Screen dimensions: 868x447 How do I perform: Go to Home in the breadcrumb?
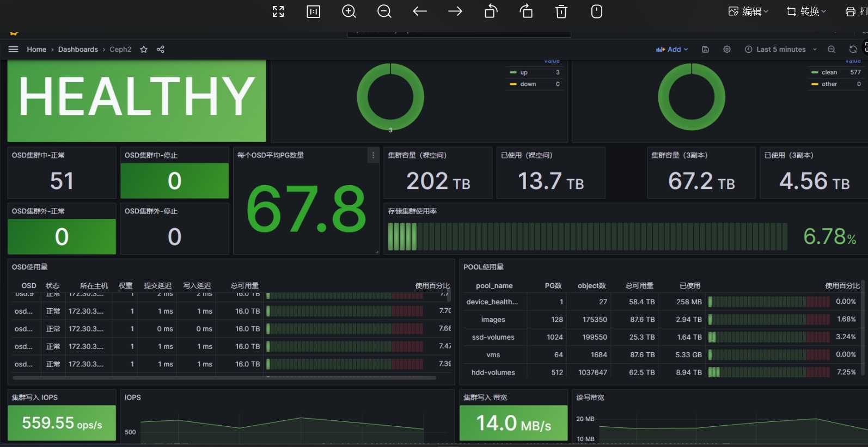pyautogui.click(x=36, y=49)
